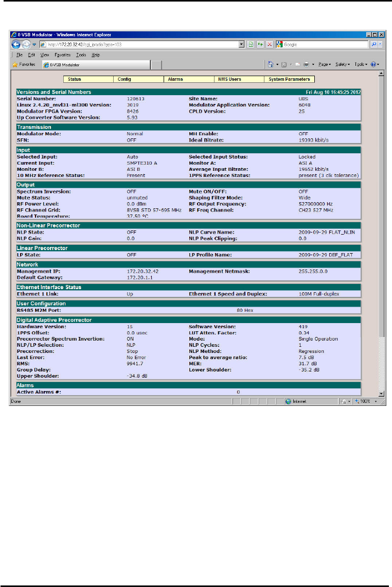The height and width of the screenshot is (587, 392).
Task: Click RF Output Frequency value 527000000 Hz
Action: pos(316,204)
